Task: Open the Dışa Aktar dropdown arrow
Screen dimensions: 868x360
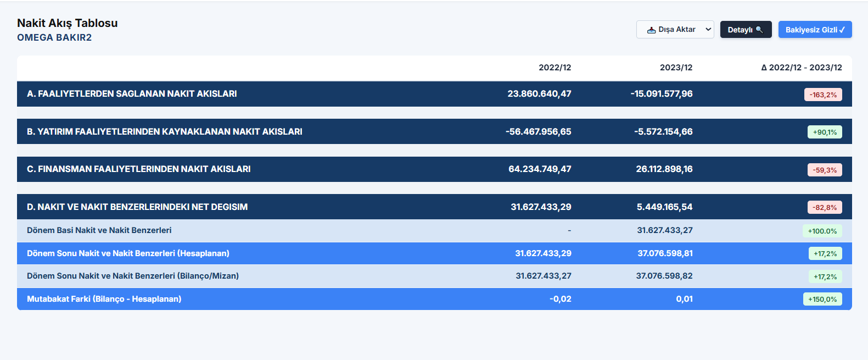Action: pos(708,30)
